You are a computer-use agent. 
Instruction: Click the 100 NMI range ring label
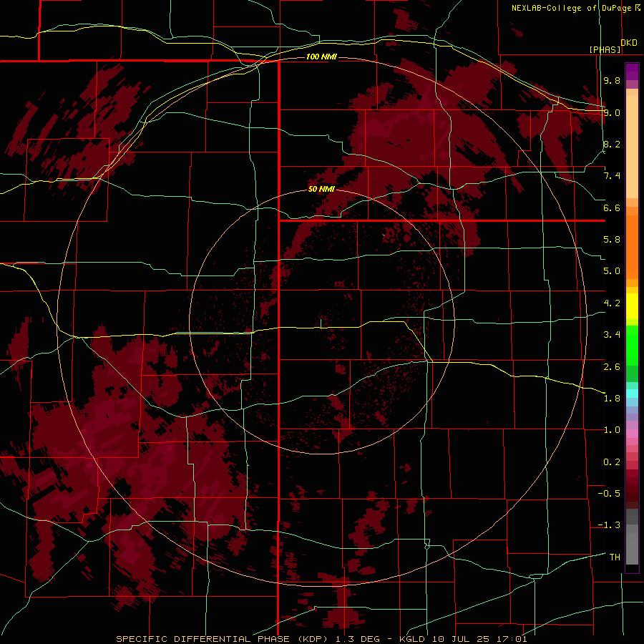(x=321, y=57)
